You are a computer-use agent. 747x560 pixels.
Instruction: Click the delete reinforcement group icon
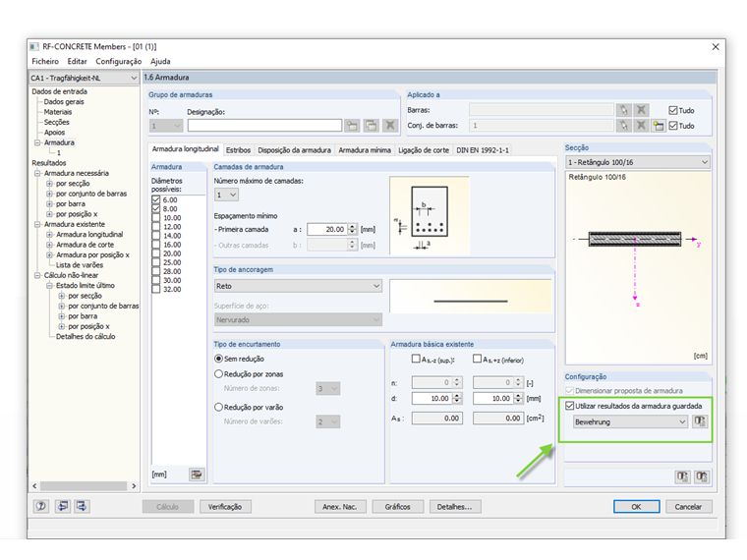[x=389, y=126]
